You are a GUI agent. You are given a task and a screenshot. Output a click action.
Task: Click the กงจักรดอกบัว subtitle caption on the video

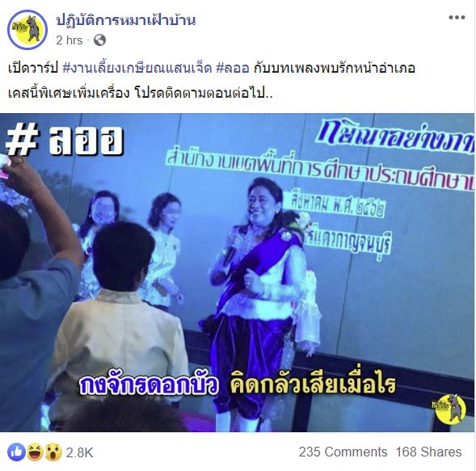point(148,386)
